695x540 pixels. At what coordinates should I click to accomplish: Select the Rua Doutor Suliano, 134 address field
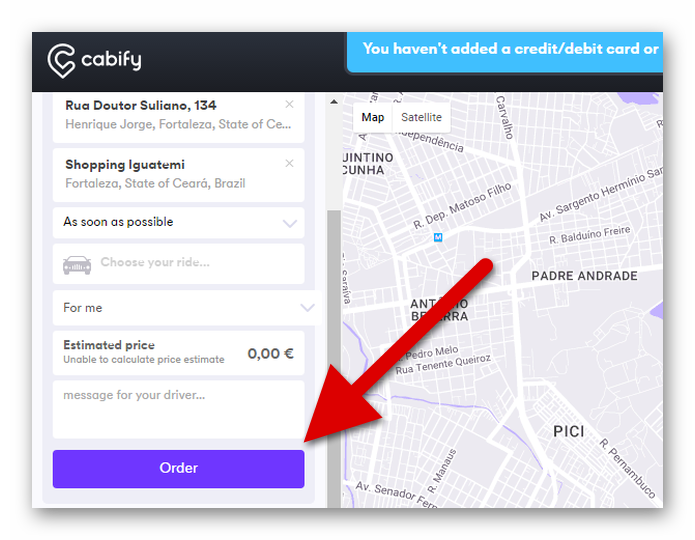[178, 117]
